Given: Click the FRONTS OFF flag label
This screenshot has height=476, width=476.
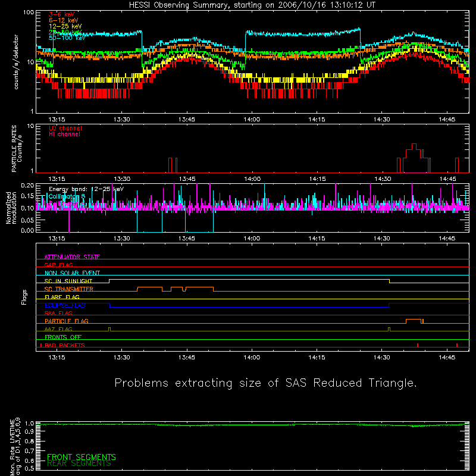Looking at the screenshot, I should coord(63,337).
